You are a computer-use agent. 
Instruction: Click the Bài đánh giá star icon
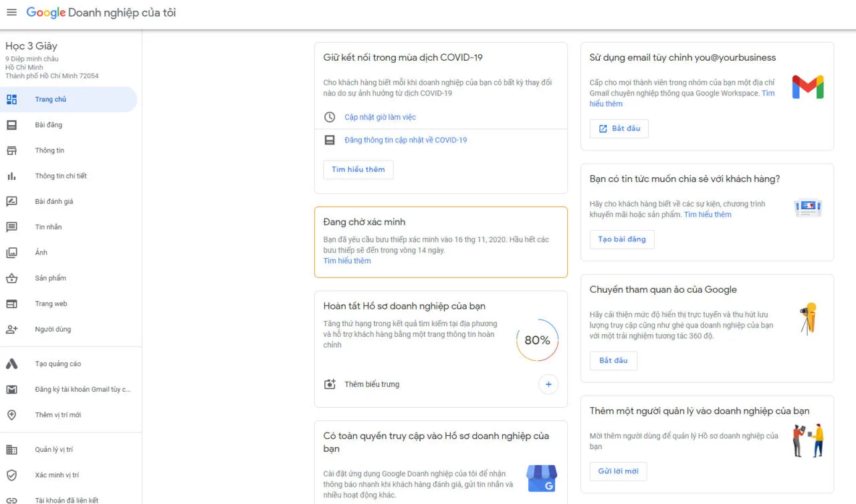tap(11, 201)
